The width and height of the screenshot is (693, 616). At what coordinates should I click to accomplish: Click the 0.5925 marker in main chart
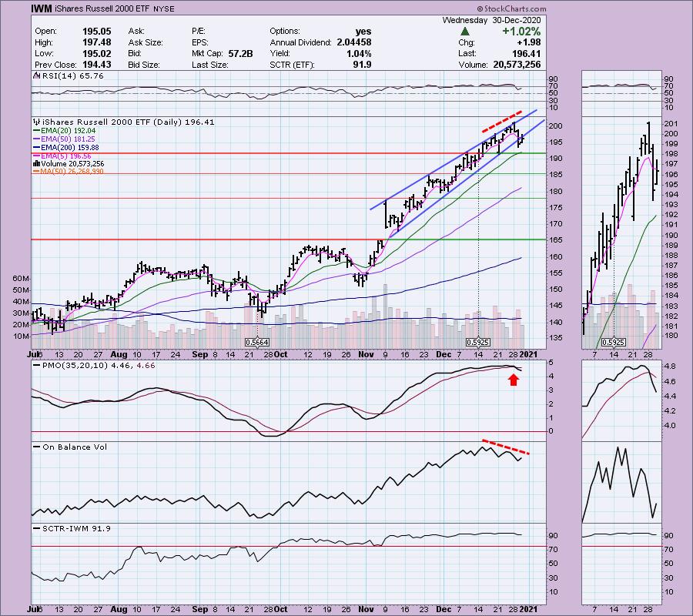(x=478, y=343)
